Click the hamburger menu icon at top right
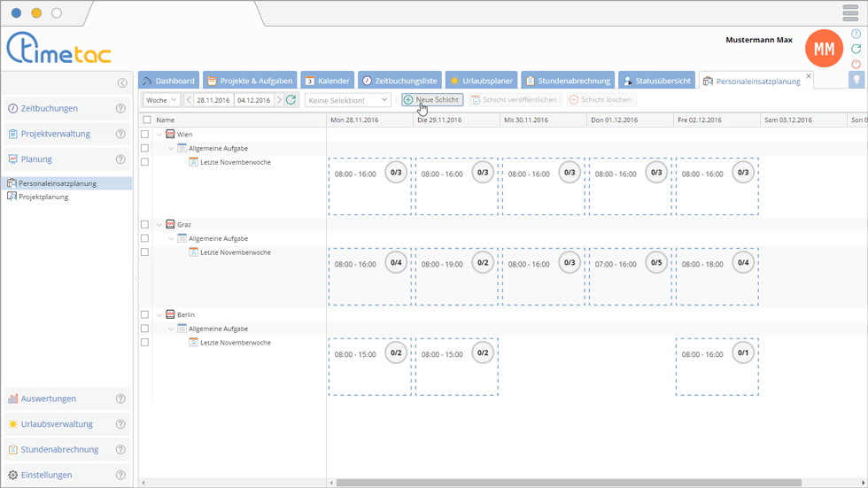This screenshot has height=488, width=868. point(850,13)
